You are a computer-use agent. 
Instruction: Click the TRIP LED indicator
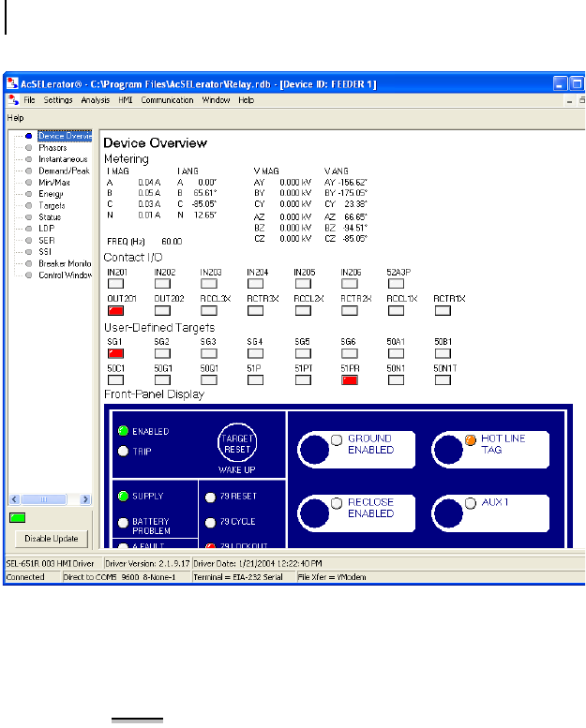(x=123, y=451)
